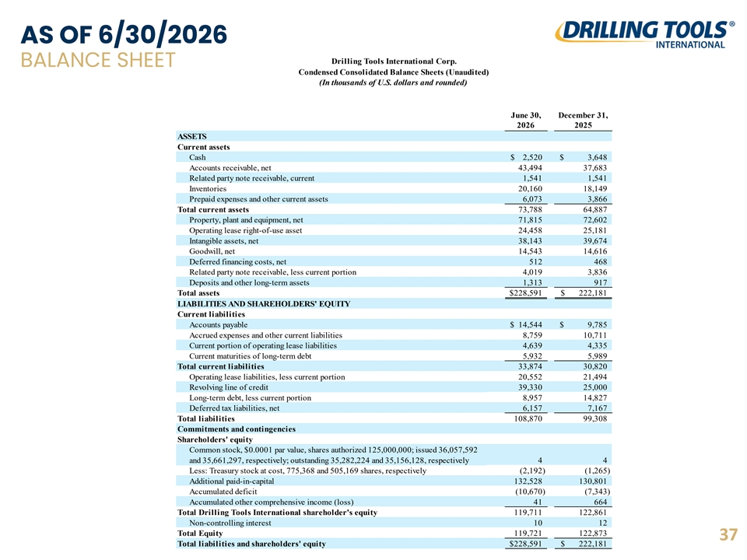Click the Total current assets value 73,788
Viewport: 747px width, 560px height.
tap(530, 210)
